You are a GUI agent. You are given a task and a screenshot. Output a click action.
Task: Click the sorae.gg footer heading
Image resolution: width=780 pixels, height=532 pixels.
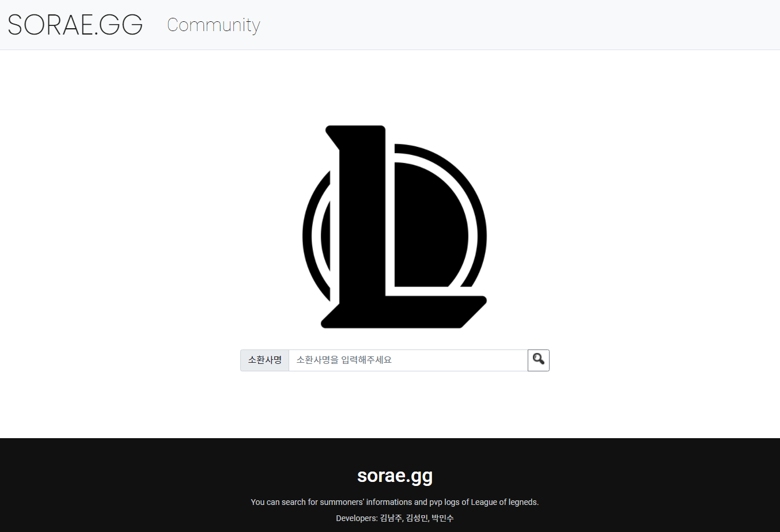[x=395, y=476]
